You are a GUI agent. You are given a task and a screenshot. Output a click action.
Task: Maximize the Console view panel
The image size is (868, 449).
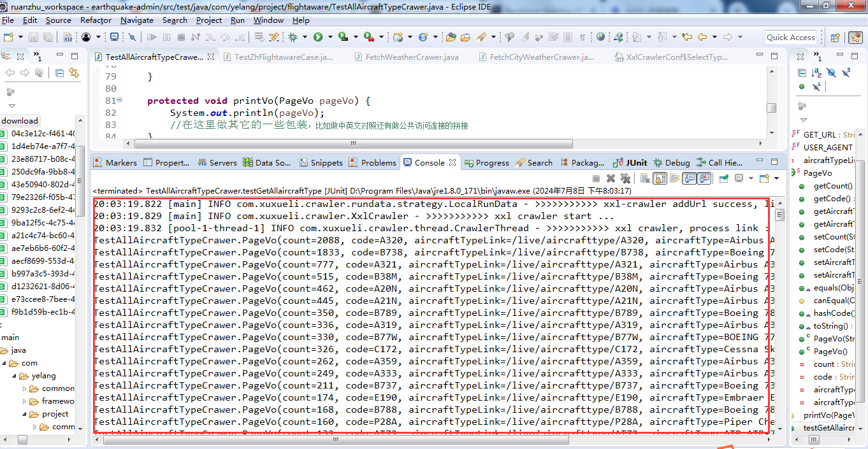pos(775,162)
